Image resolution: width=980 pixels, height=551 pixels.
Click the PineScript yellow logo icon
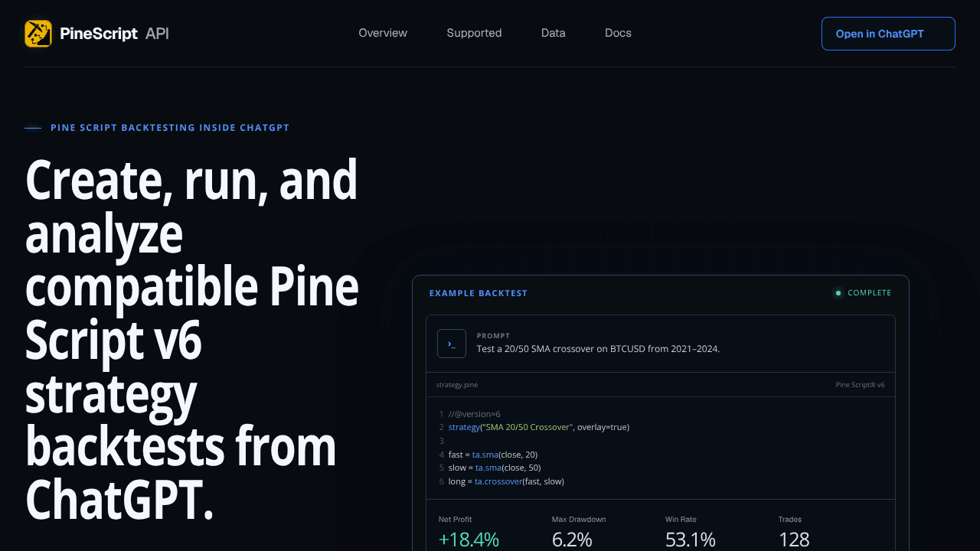(x=38, y=34)
